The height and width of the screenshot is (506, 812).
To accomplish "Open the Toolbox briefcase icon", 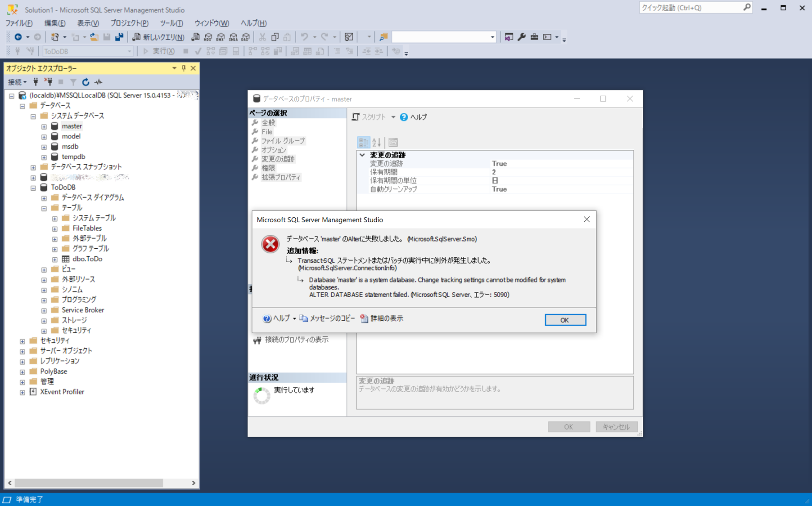I will point(534,37).
